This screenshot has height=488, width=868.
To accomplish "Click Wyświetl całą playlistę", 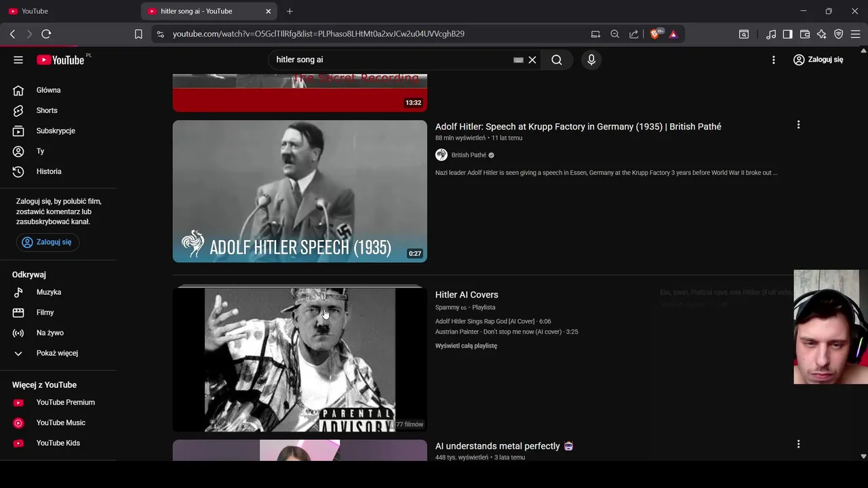I will tap(466, 346).
